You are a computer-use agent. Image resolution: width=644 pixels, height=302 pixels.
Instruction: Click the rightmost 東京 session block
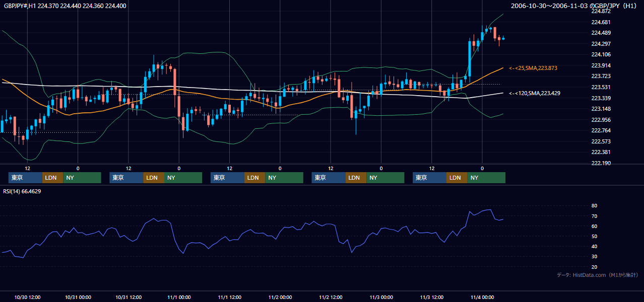(429, 178)
